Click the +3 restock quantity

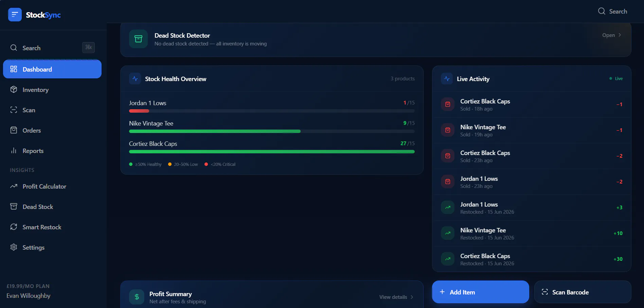(619, 208)
